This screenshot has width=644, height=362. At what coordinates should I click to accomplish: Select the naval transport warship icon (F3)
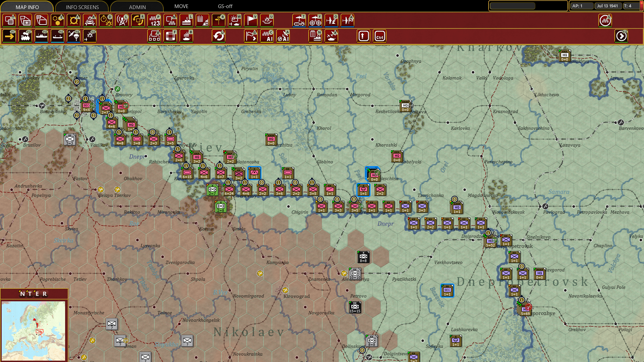click(42, 36)
